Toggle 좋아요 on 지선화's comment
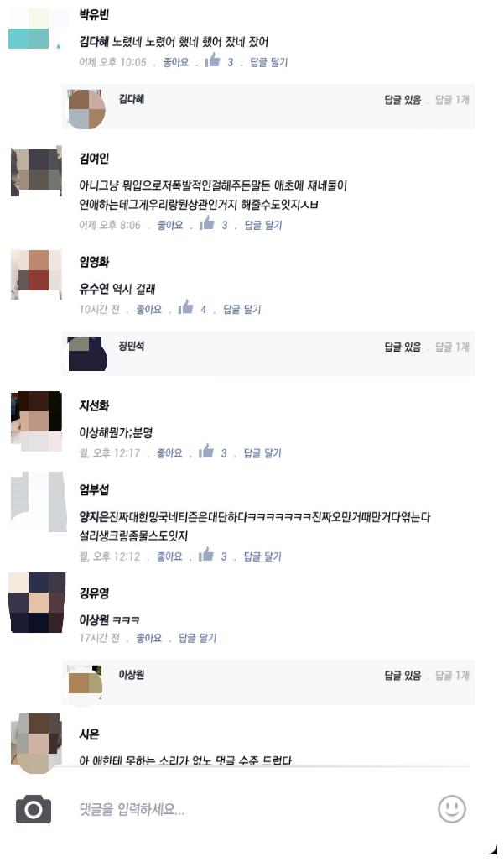 pyautogui.click(x=169, y=453)
